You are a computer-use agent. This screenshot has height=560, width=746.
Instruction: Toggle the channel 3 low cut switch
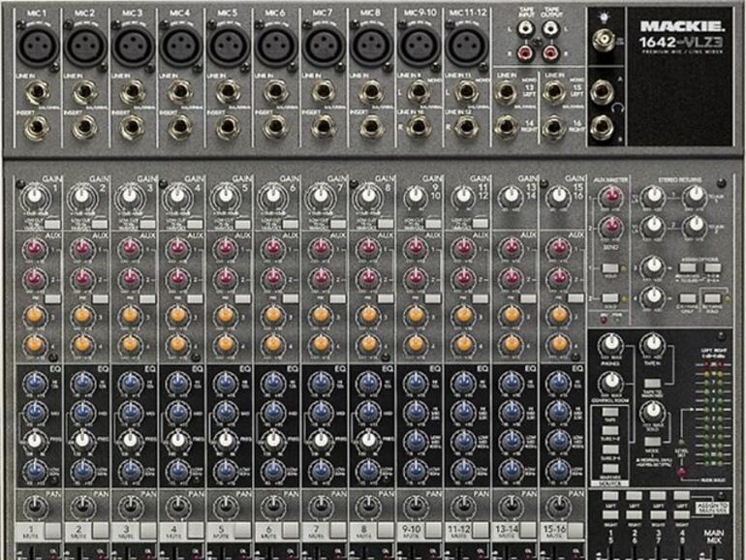pos(147,224)
